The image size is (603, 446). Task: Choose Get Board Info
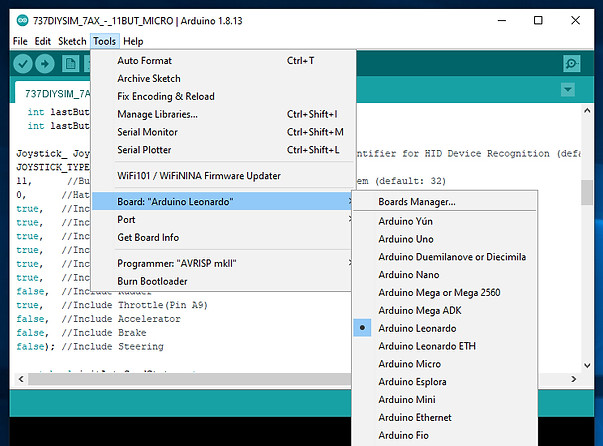[222, 238]
